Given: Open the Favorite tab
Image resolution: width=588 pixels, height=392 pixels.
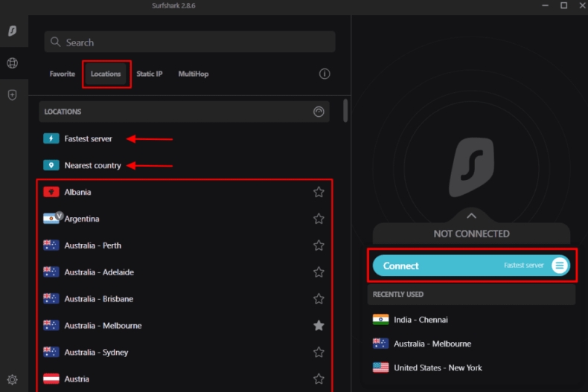Looking at the screenshot, I should (62, 74).
